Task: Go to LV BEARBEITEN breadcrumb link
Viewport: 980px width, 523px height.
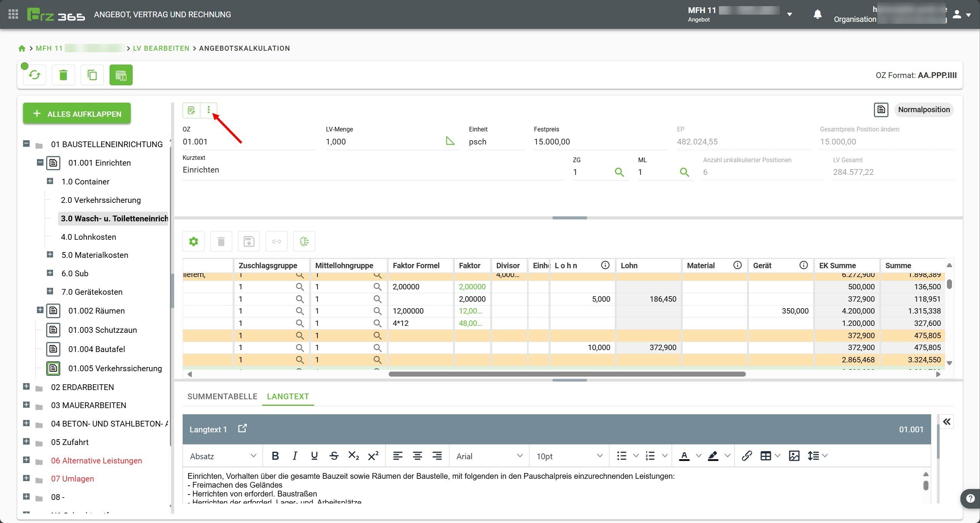Action: click(161, 48)
